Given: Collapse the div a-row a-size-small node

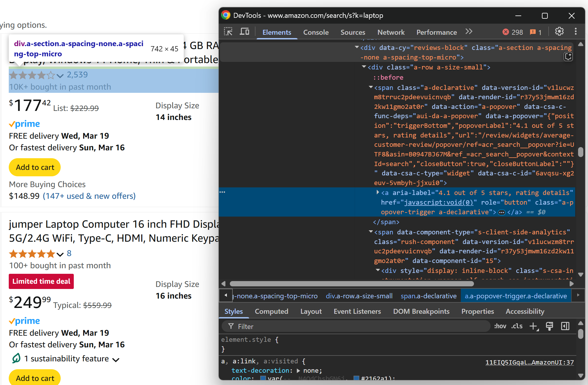Looking at the screenshot, I should (x=364, y=67).
